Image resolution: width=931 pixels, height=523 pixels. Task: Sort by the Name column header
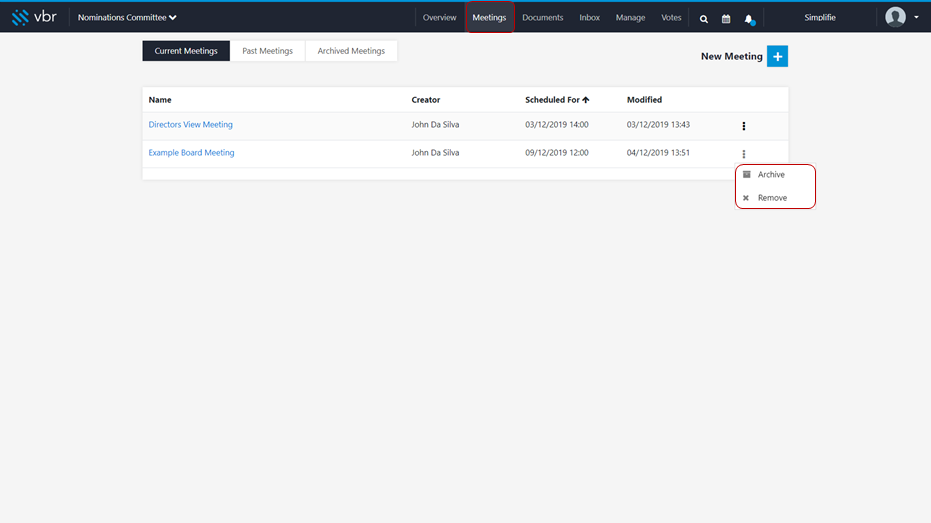click(x=160, y=100)
